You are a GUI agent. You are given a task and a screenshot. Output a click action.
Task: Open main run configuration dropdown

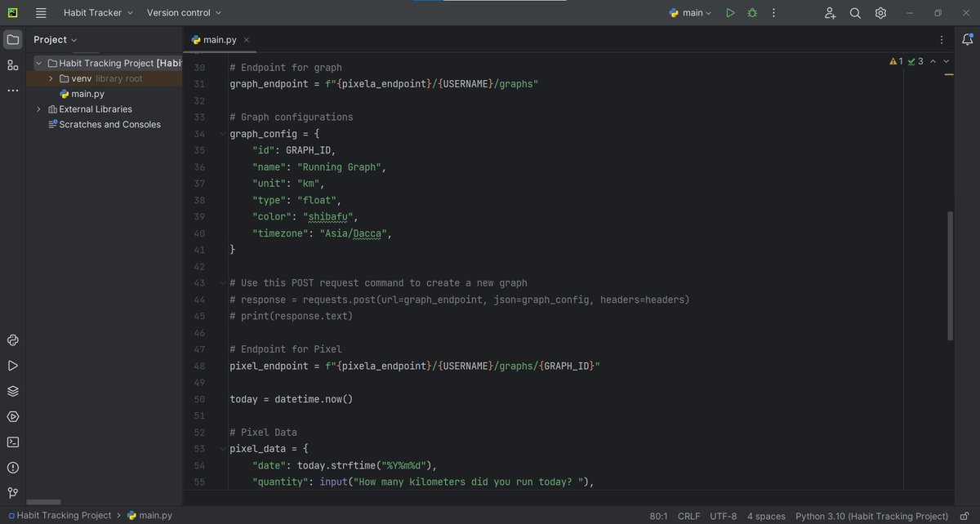(x=690, y=13)
